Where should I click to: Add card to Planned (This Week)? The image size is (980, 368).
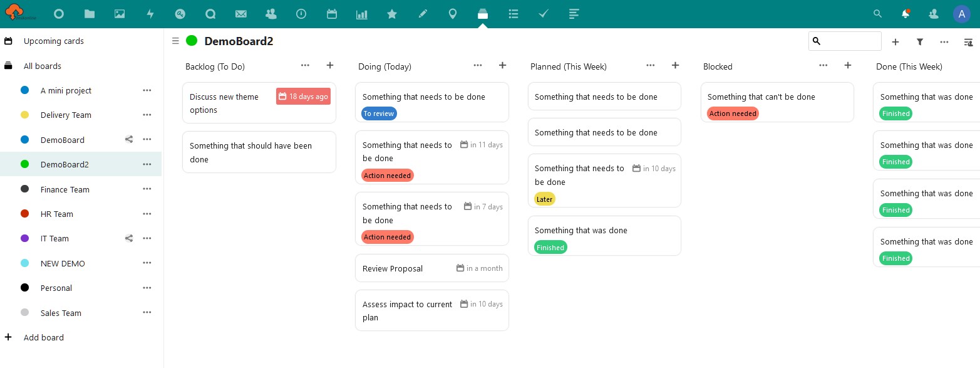675,65
